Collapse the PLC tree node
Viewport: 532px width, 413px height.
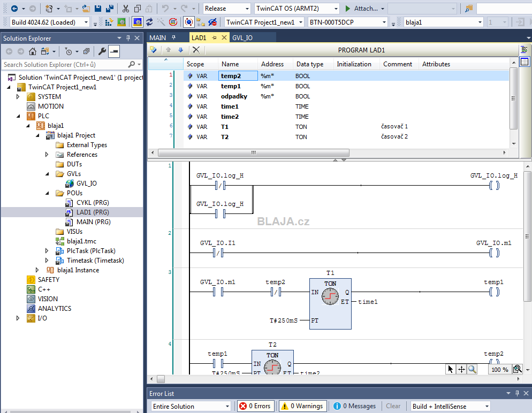18,116
